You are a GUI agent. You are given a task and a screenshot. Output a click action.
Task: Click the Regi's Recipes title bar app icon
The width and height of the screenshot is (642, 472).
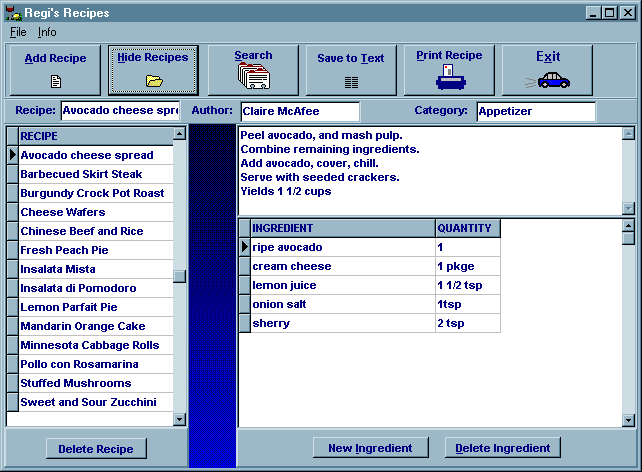click(x=14, y=14)
